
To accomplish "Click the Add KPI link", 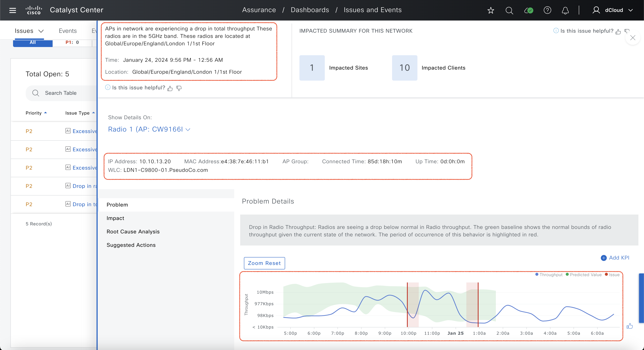I will point(619,258).
